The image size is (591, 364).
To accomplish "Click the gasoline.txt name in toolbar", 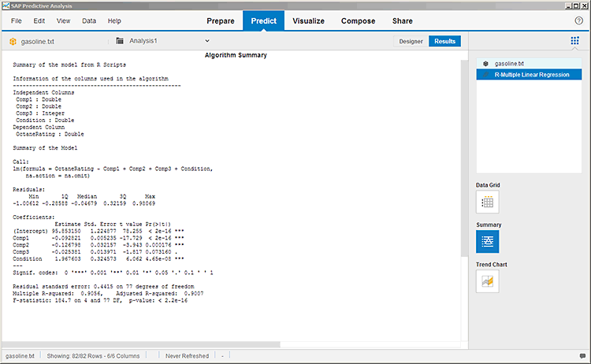I will pos(37,42).
